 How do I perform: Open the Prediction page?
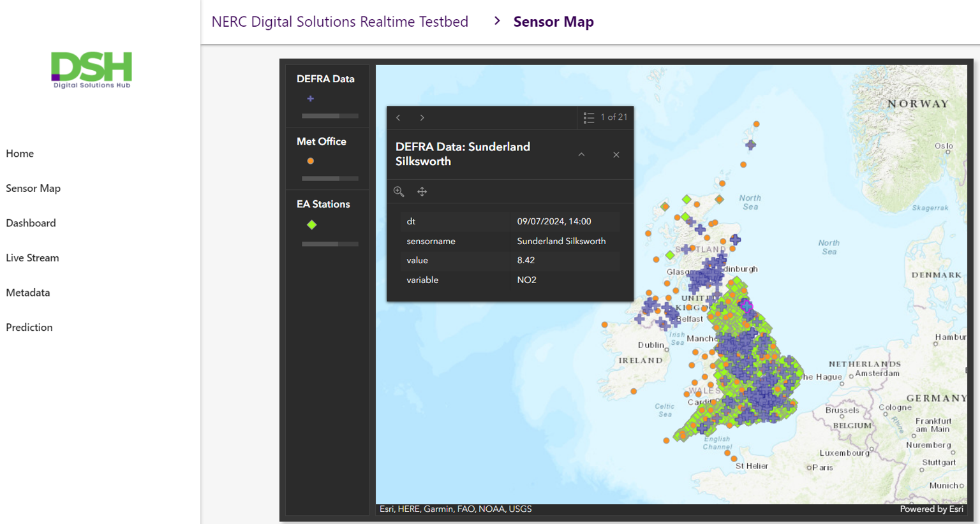(29, 327)
